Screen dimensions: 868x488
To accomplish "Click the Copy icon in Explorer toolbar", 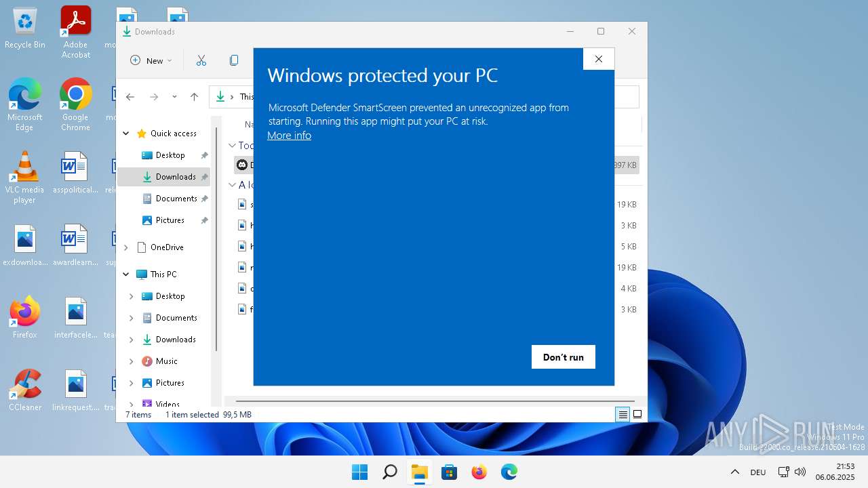I will pos(234,60).
